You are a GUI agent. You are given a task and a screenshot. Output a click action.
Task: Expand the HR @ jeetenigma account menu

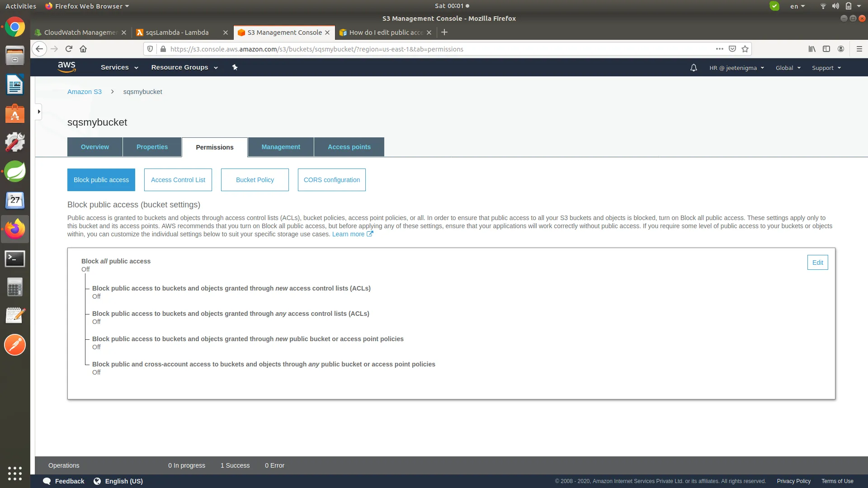[736, 68]
